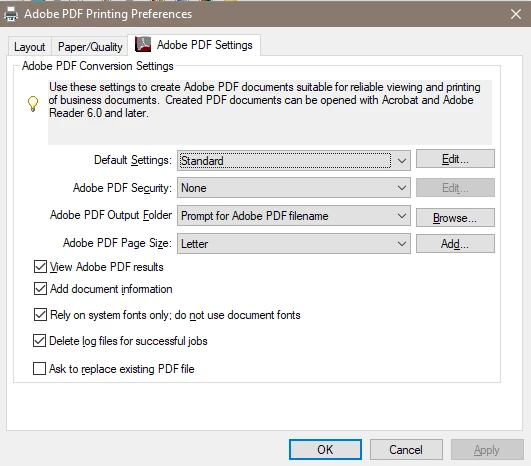Expand the Adobe PDF Output Folder dropdown

pos(294,216)
